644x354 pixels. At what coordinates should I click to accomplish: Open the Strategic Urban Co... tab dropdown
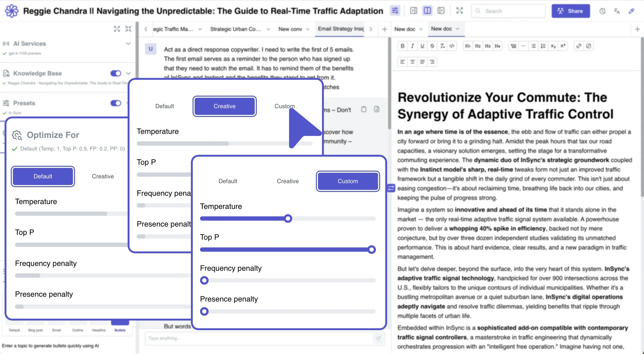tap(268, 29)
